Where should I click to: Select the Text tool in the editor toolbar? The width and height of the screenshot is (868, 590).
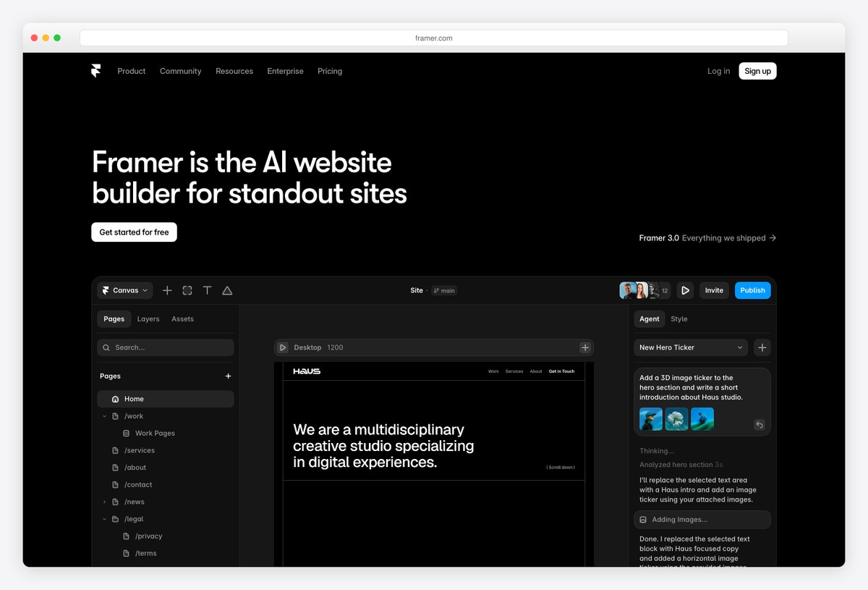point(207,290)
